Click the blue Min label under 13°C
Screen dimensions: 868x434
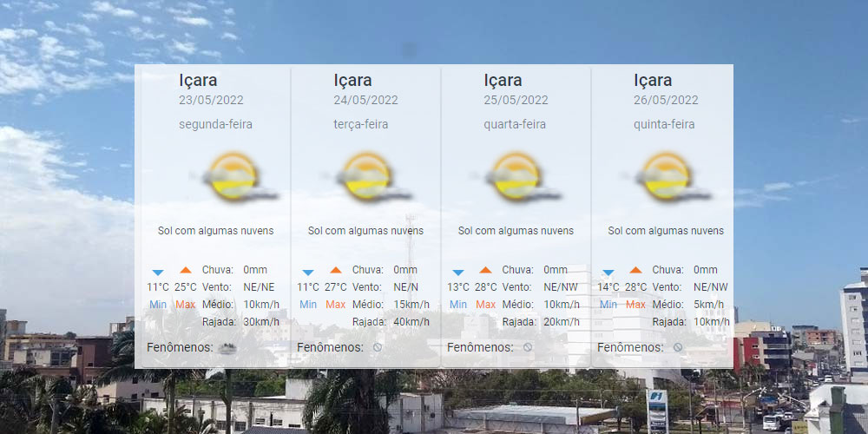click(458, 305)
